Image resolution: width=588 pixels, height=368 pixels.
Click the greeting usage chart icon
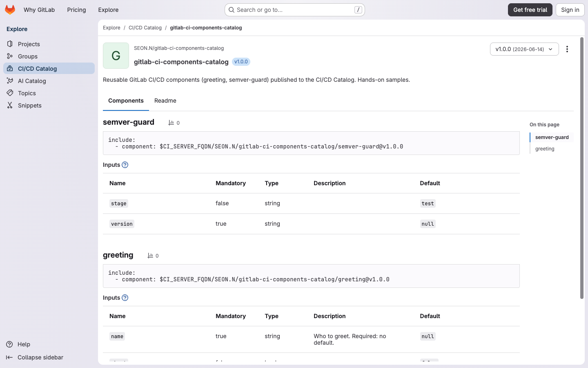tap(150, 256)
